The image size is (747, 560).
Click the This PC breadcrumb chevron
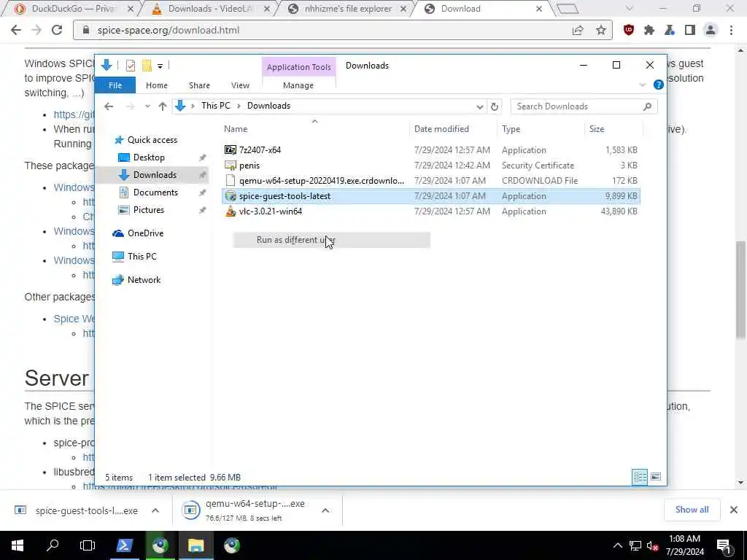click(239, 106)
